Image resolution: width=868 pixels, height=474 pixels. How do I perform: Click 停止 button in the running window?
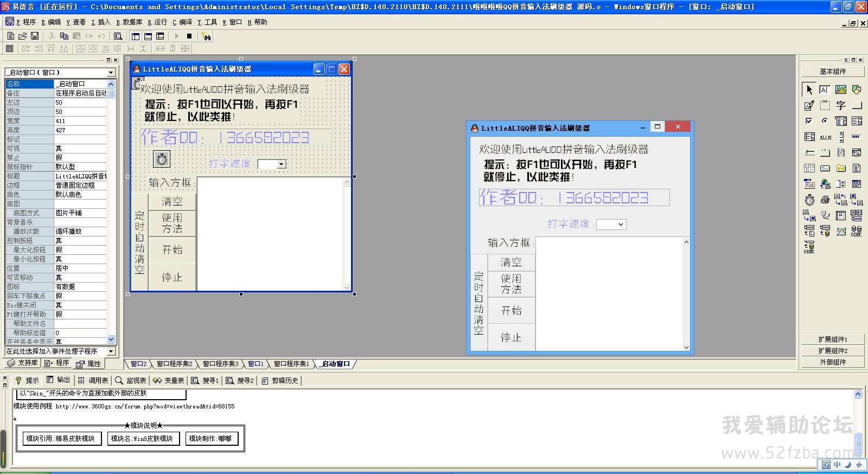[511, 337]
